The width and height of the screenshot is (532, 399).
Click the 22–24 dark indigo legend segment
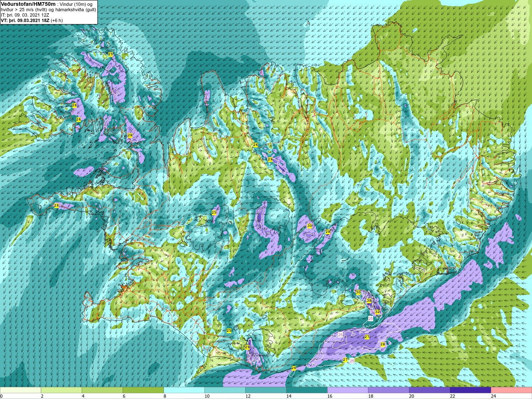coord(470,390)
